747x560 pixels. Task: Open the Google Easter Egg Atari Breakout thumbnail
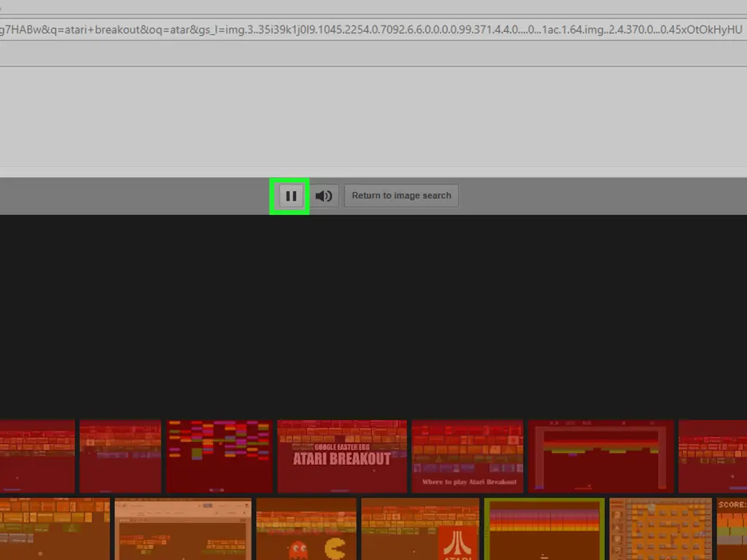pyautogui.click(x=342, y=456)
